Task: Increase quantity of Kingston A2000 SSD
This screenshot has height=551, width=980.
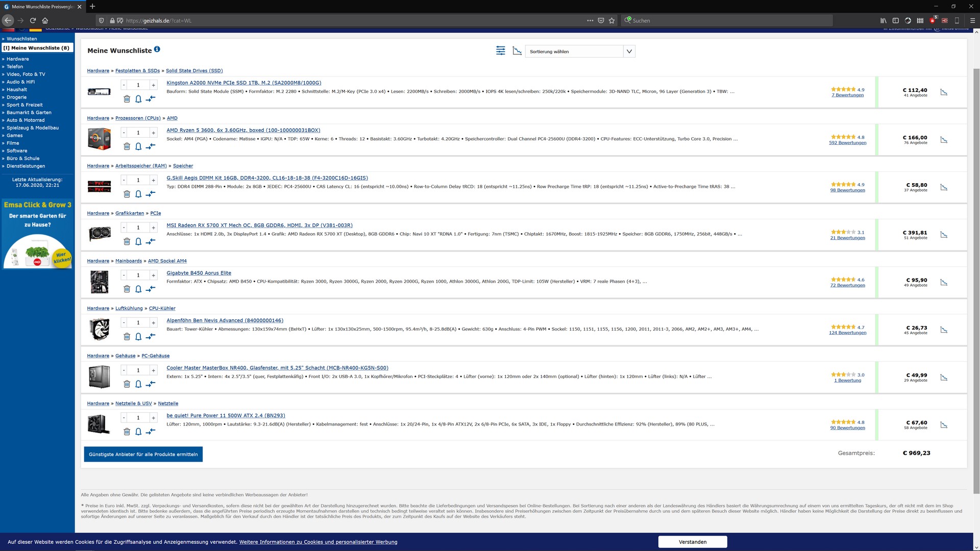Action: tap(153, 85)
